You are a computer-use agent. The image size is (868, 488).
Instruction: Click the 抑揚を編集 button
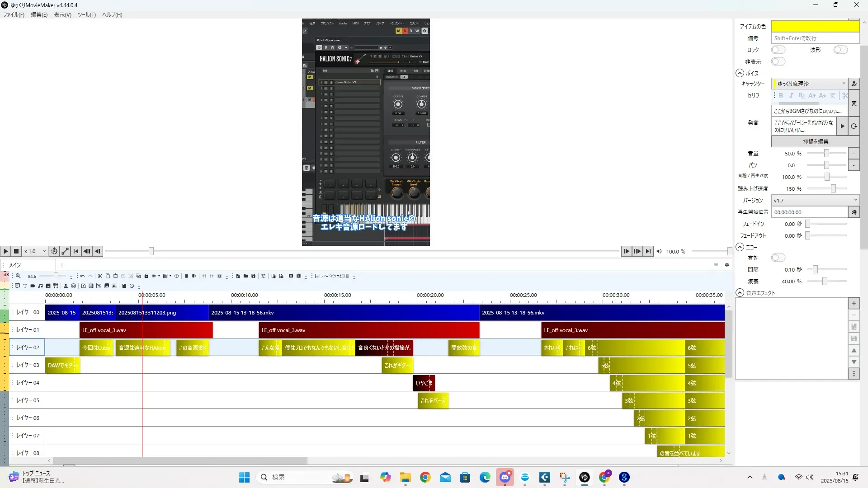[815, 141]
